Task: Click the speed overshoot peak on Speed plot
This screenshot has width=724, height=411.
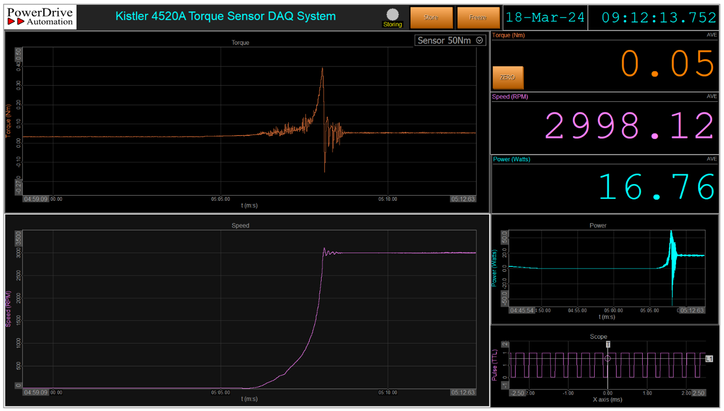Action: click(x=324, y=248)
